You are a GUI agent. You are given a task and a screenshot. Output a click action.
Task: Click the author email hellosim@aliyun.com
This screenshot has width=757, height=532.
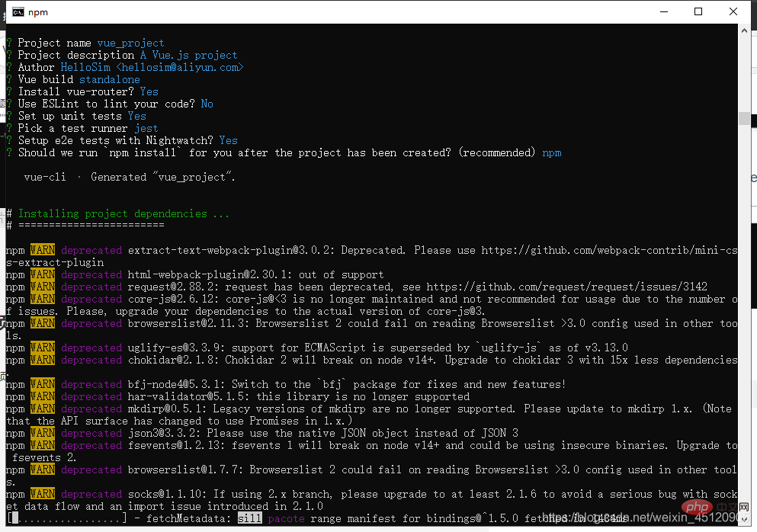[179, 67]
